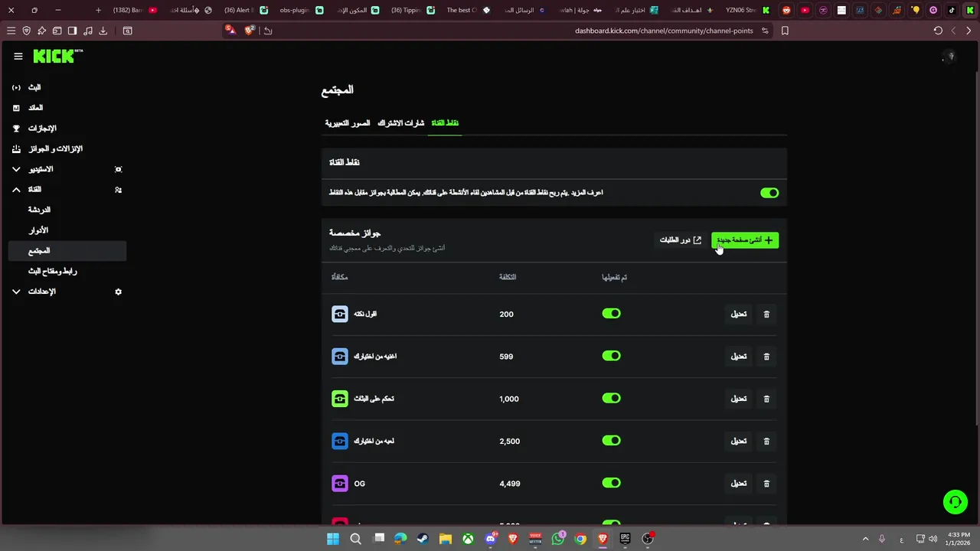Open WhatsApp from the taskbar
The image size is (980, 551).
[x=557, y=539]
